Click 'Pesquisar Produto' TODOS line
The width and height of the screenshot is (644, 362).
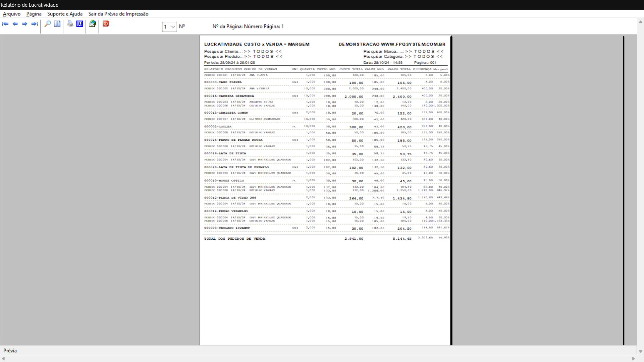[243, 57]
